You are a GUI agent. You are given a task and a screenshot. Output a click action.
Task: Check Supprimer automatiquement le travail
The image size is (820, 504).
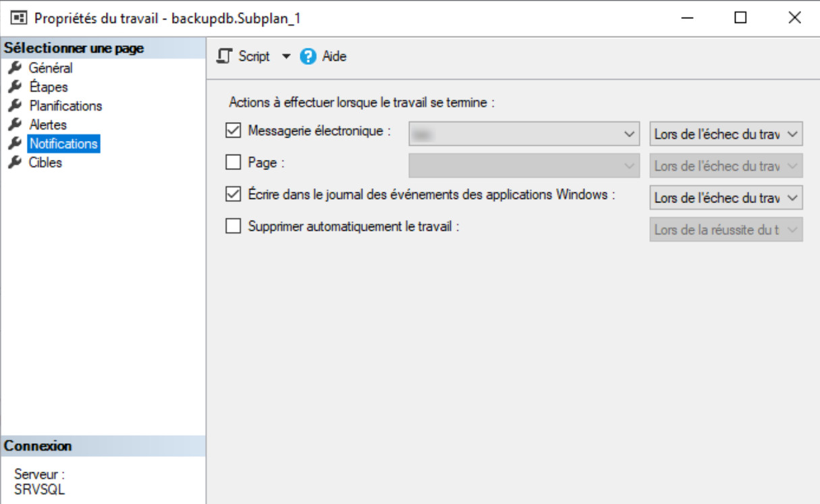pyautogui.click(x=233, y=227)
